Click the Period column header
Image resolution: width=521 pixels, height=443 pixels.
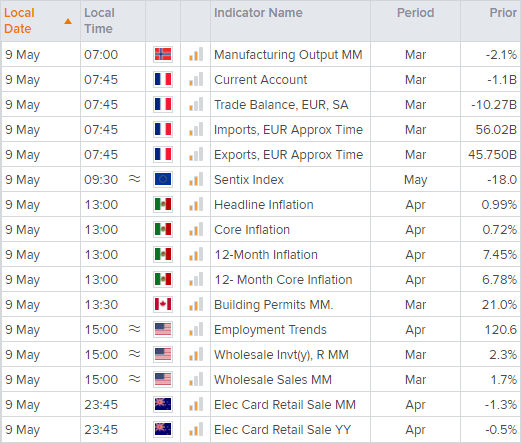click(415, 13)
